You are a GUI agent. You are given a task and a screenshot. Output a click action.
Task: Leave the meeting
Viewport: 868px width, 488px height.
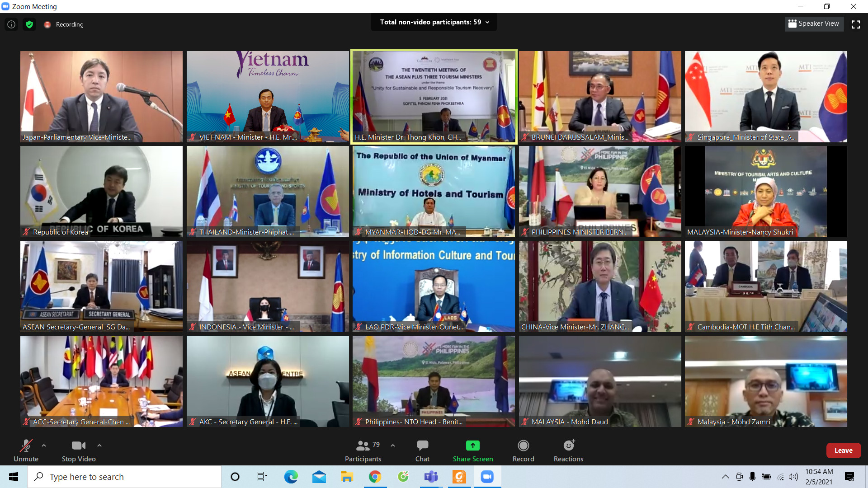click(844, 450)
